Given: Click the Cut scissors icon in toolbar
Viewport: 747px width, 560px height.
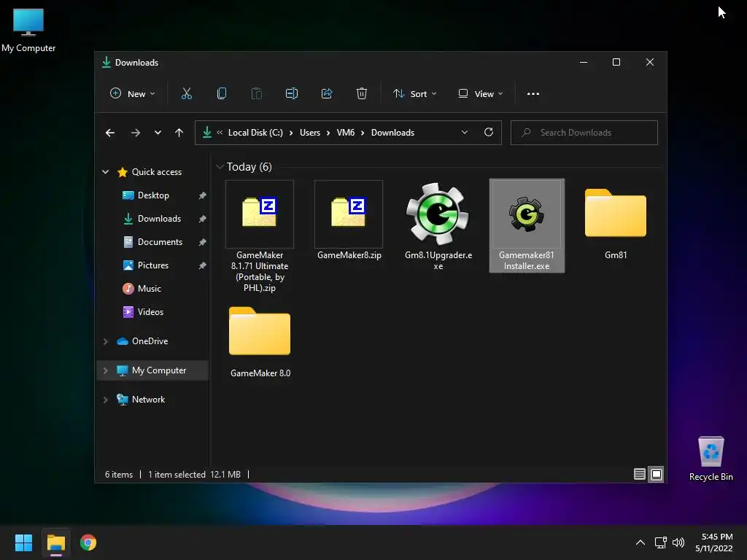Looking at the screenshot, I should pos(186,94).
